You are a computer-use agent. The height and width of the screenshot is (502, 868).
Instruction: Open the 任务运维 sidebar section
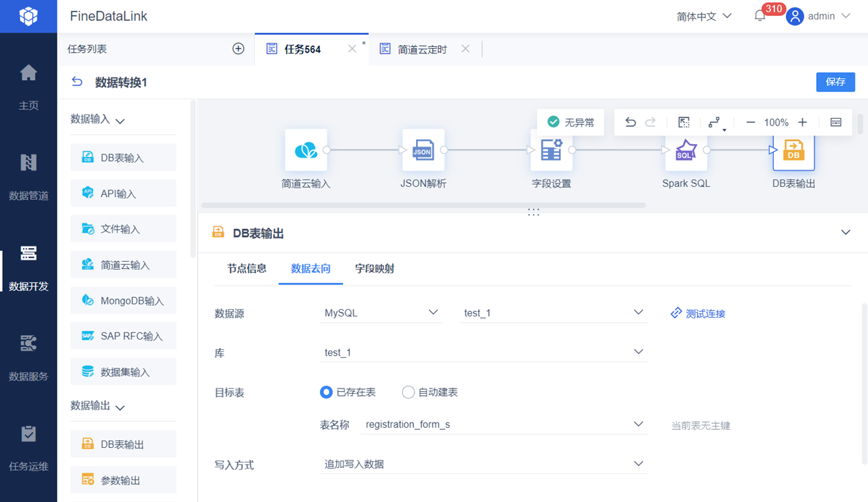click(28, 447)
